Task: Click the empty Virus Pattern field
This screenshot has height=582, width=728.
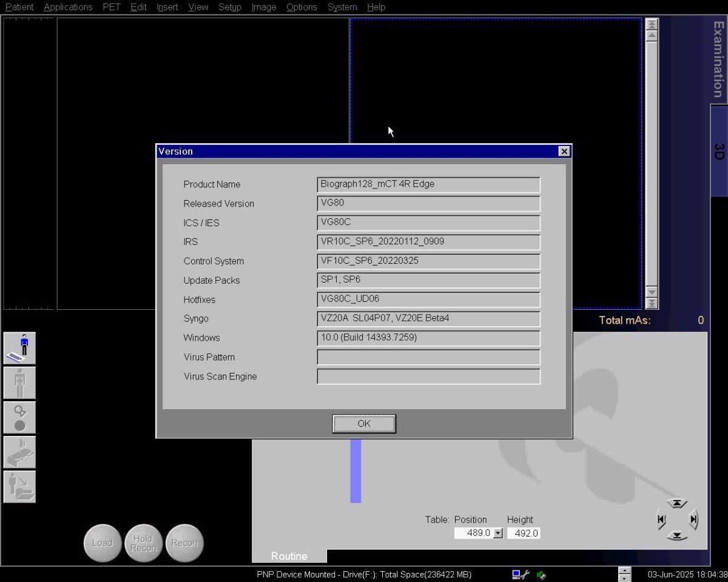Action: point(428,357)
